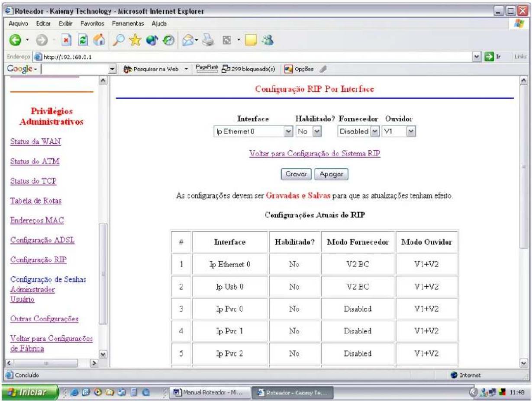Click the Gravar button

pyautogui.click(x=297, y=174)
